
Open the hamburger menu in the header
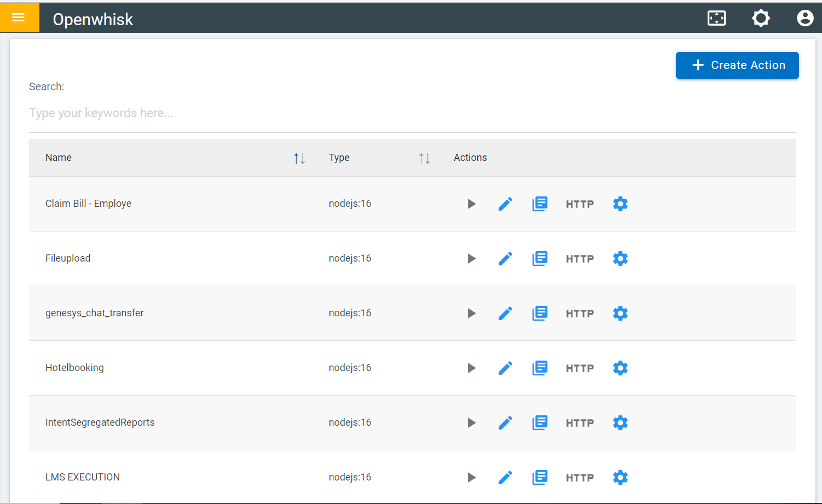coord(19,18)
